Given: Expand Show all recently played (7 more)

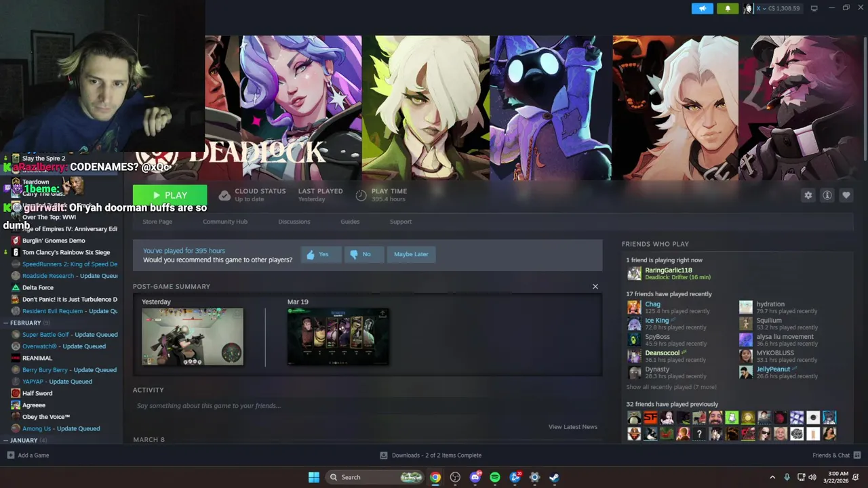Looking at the screenshot, I should tap(671, 387).
